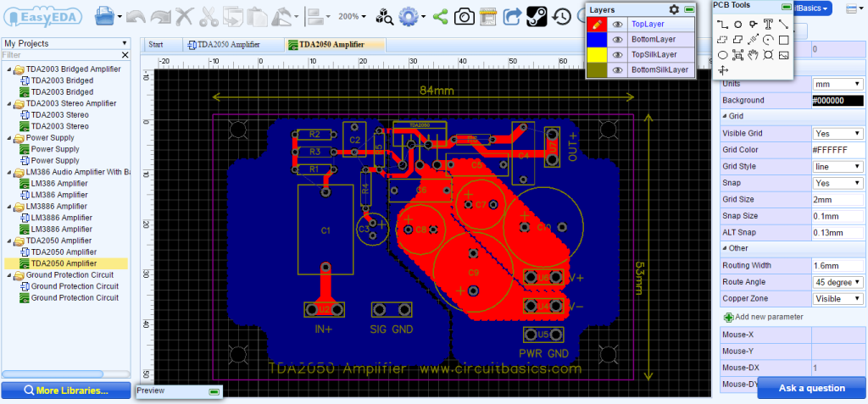Click the red TopLayer color swatch
The image size is (868, 404).
click(597, 25)
